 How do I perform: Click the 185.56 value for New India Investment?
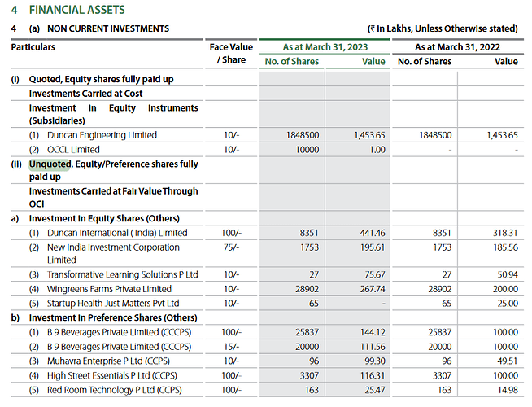coord(505,247)
